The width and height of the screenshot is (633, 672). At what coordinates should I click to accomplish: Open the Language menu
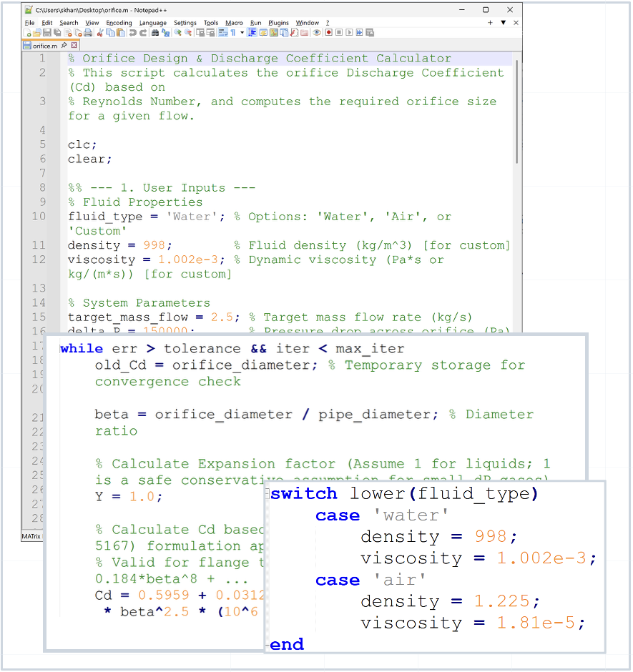[x=152, y=23]
